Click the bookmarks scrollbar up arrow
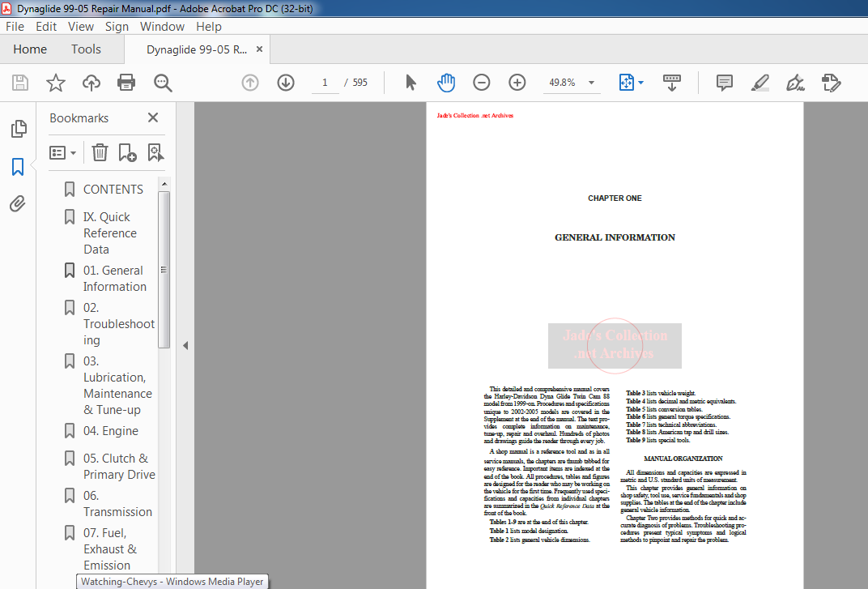The image size is (868, 589). point(164,183)
